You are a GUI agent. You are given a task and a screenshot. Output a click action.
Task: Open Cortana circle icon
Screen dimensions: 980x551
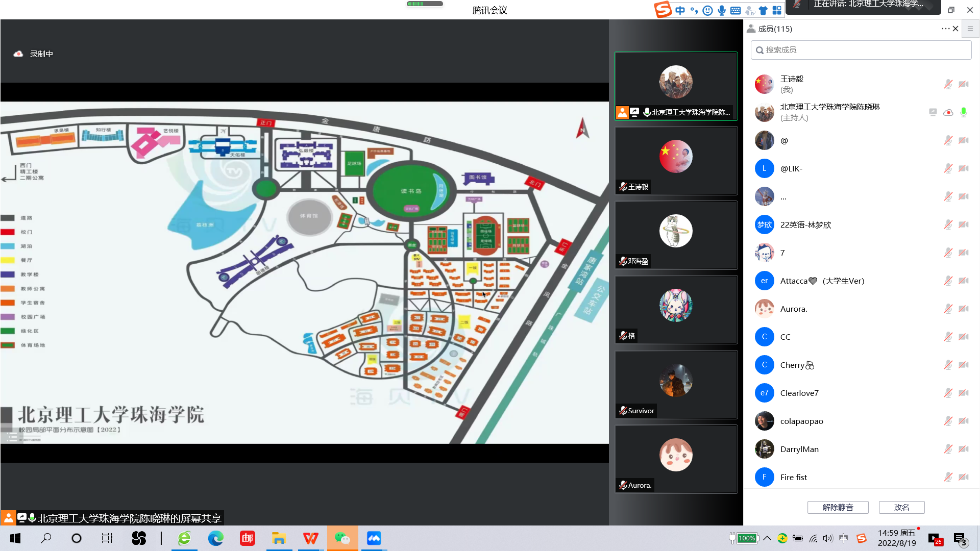(77, 538)
